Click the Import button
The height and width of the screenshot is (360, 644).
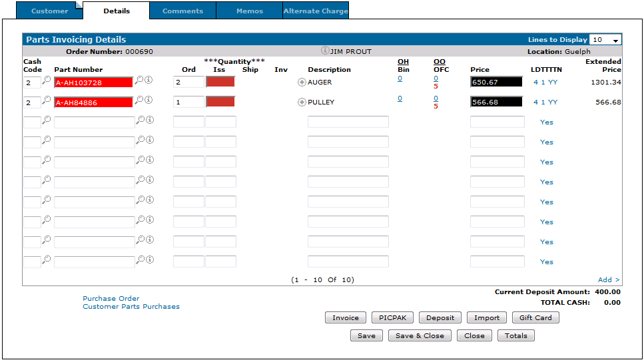coord(487,317)
